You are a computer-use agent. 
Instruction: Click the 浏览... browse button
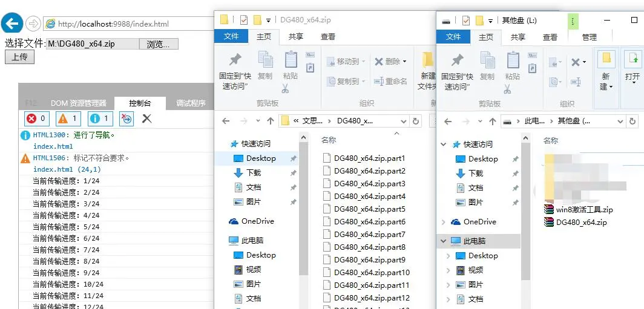tap(158, 44)
